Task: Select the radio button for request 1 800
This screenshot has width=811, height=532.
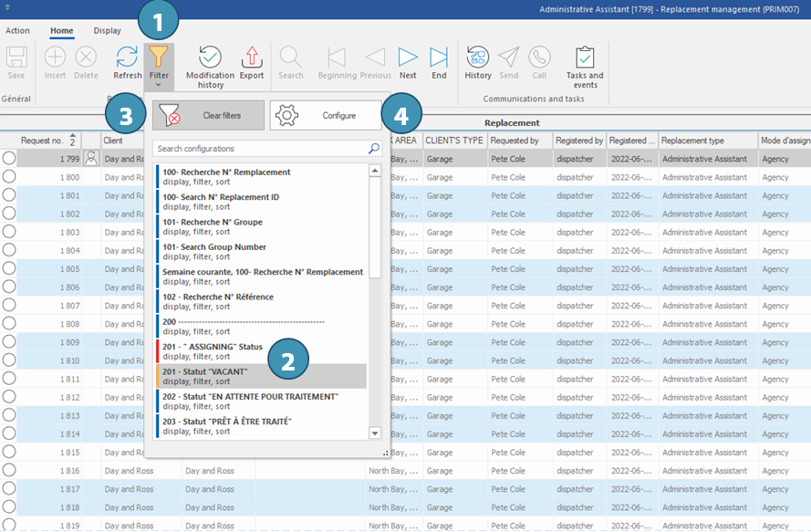Action: pos(9,177)
